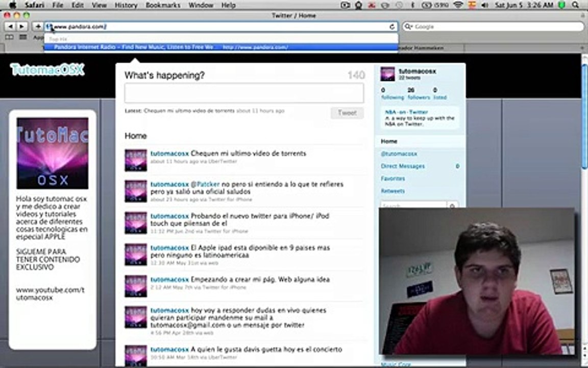Viewport: 588px width, 368px height.
Task: Click the TutomacOSX header logo
Action: [47, 70]
